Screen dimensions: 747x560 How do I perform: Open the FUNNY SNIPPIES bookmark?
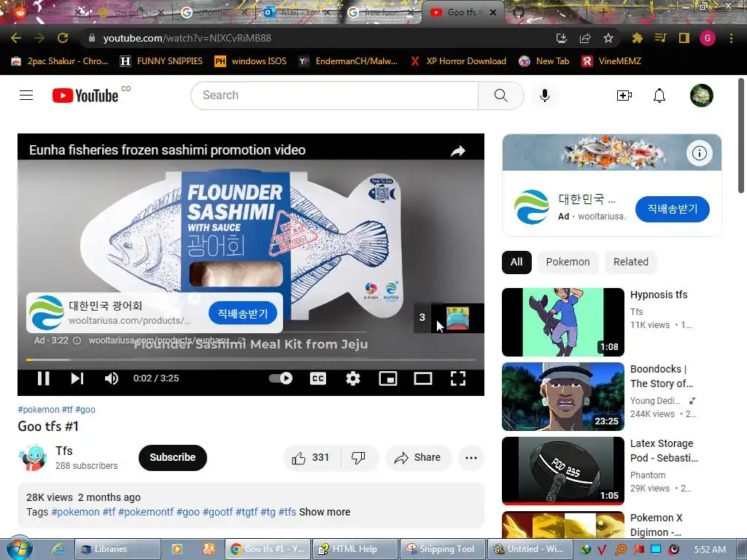[161, 61]
